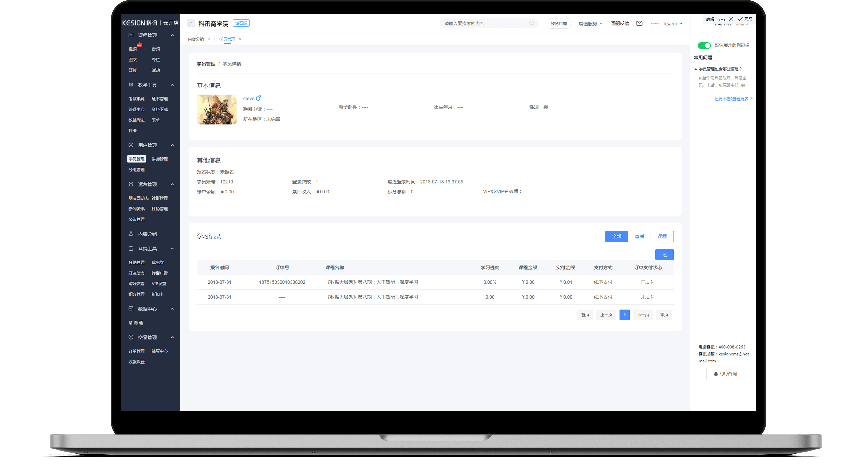Click the magnifier icon in search box
This screenshot has width=868, height=469.
tap(531, 23)
